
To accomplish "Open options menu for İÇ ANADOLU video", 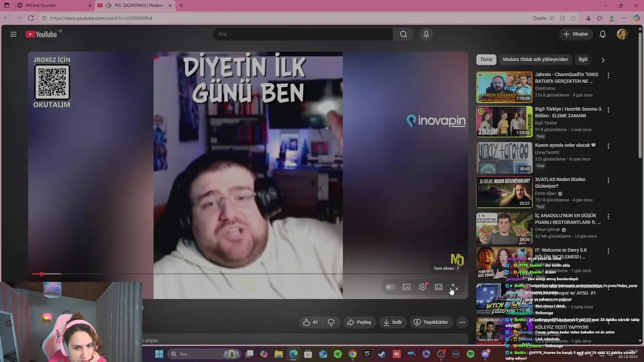I will (608, 217).
